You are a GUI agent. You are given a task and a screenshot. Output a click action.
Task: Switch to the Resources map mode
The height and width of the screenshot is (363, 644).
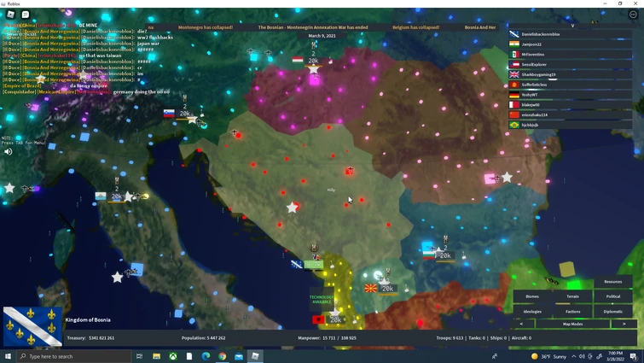(612, 282)
